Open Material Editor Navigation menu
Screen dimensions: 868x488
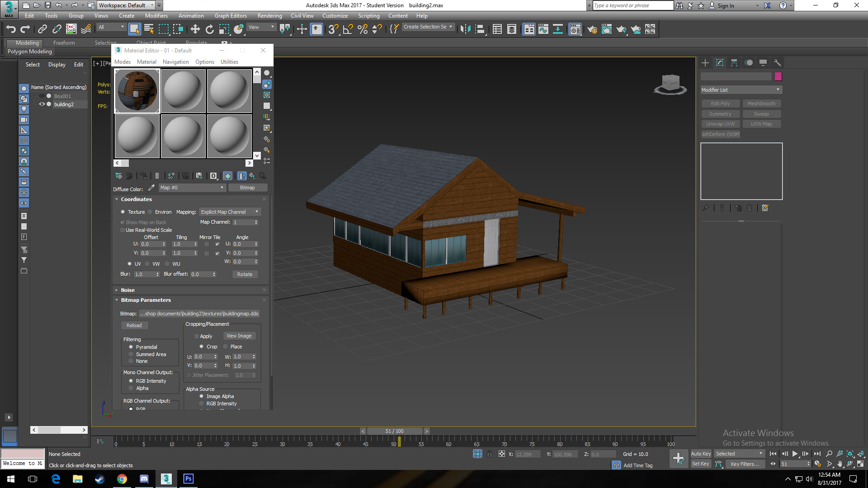tap(175, 62)
